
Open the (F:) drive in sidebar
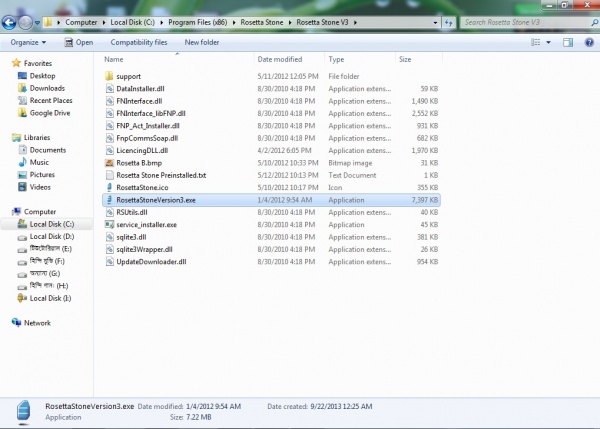tap(47, 261)
